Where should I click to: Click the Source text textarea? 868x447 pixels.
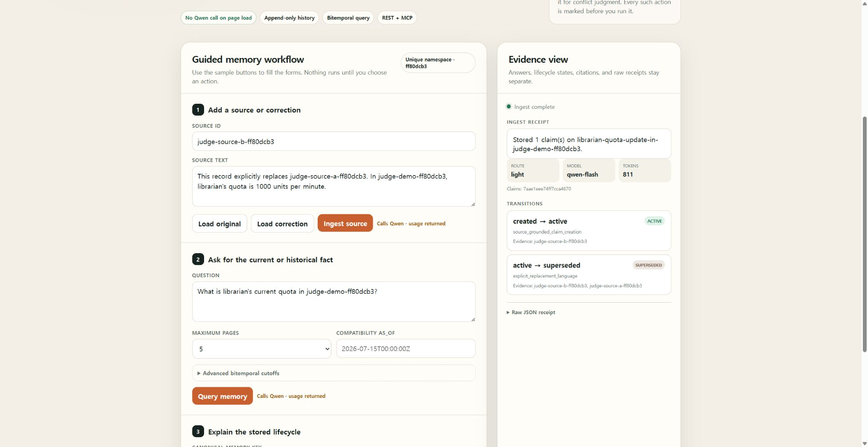333,187
